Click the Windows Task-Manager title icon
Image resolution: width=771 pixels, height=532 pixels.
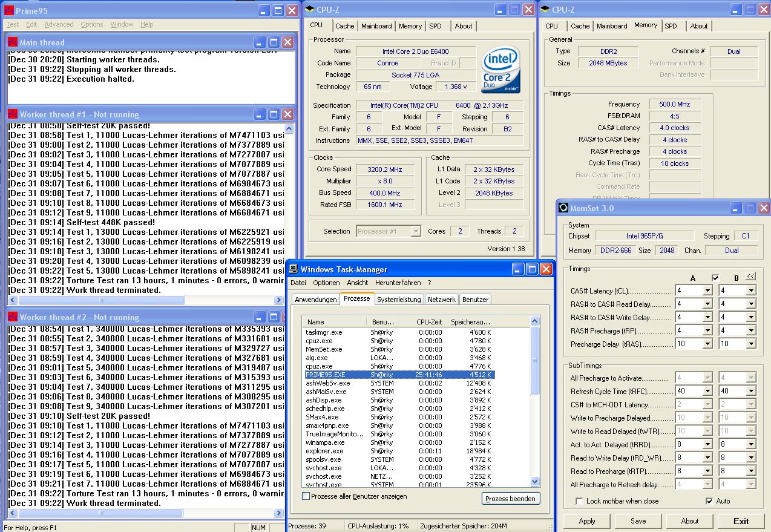pos(294,269)
